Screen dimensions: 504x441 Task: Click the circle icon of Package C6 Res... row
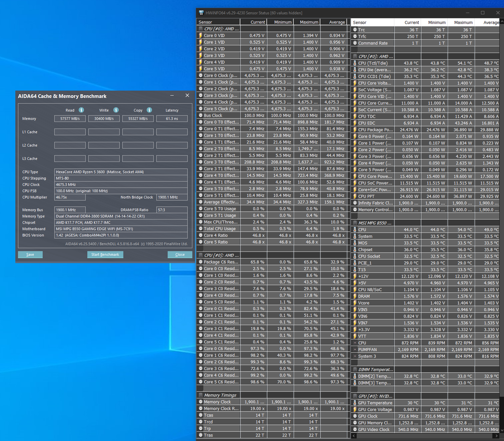click(201, 262)
